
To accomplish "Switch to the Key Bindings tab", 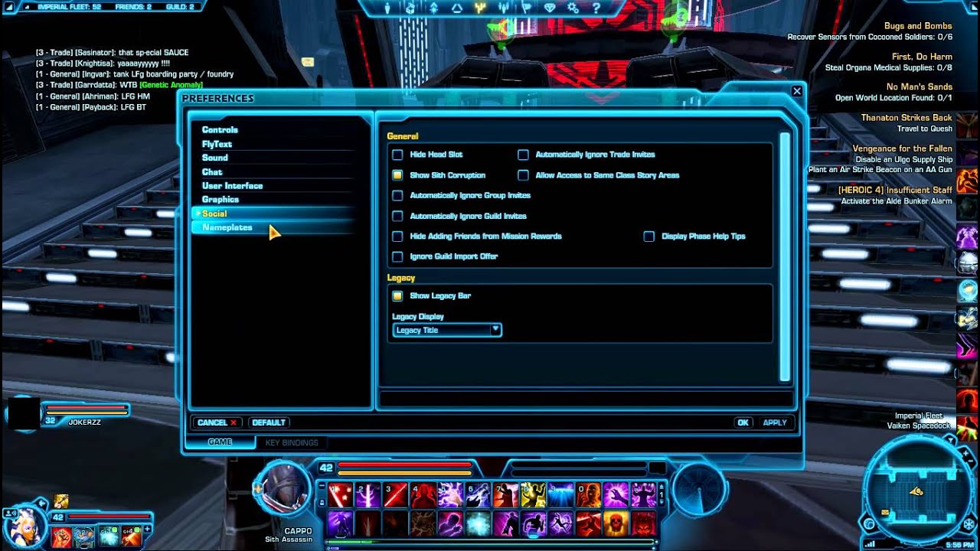I will (x=292, y=442).
